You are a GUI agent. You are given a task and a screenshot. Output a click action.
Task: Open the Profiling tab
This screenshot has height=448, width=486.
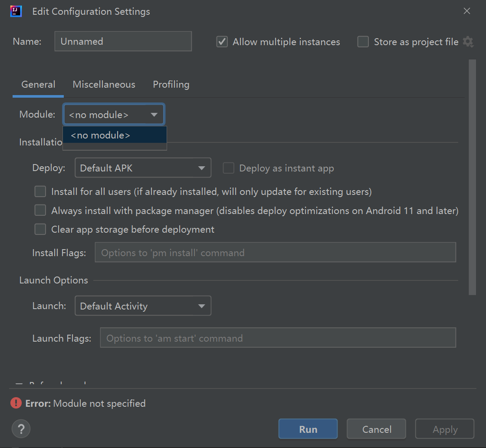(x=171, y=84)
